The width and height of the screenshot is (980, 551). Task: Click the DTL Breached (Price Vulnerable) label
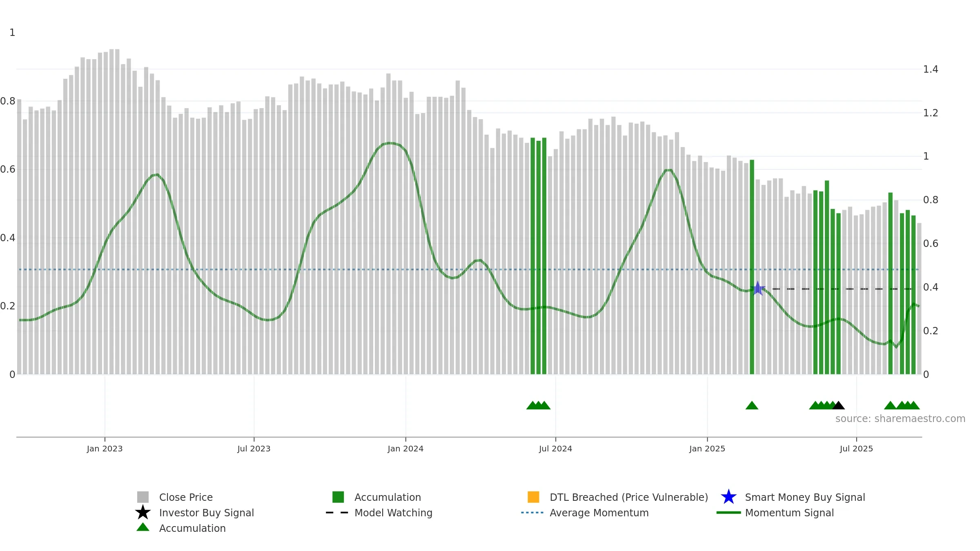(x=629, y=498)
